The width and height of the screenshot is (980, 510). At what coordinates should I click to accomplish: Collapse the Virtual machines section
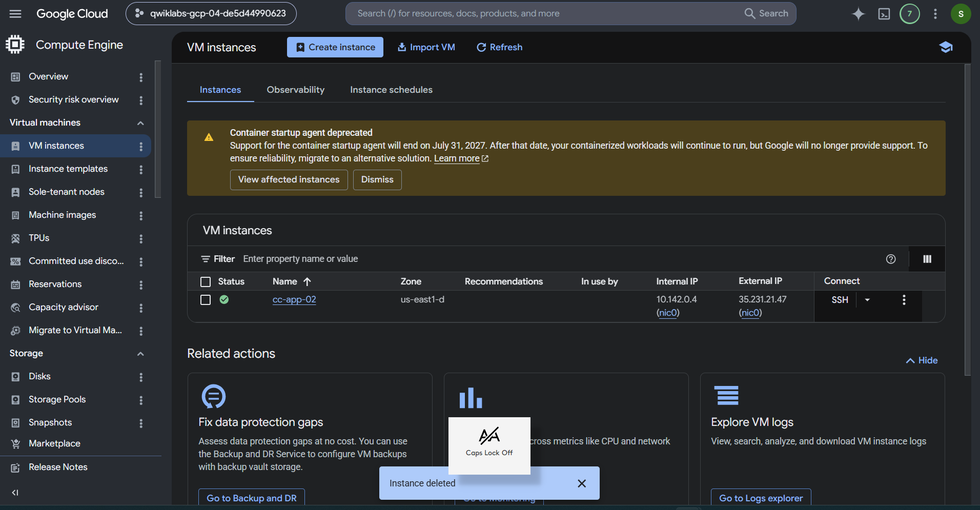[140, 123]
